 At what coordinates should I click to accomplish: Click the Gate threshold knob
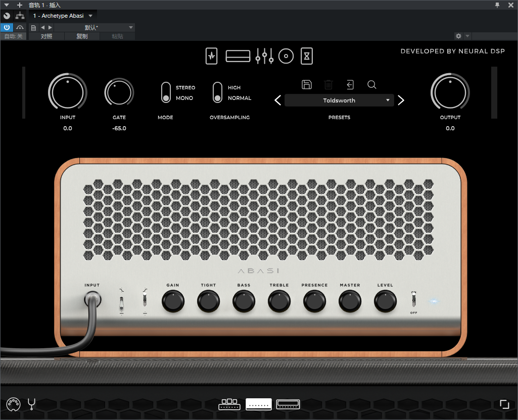click(119, 92)
